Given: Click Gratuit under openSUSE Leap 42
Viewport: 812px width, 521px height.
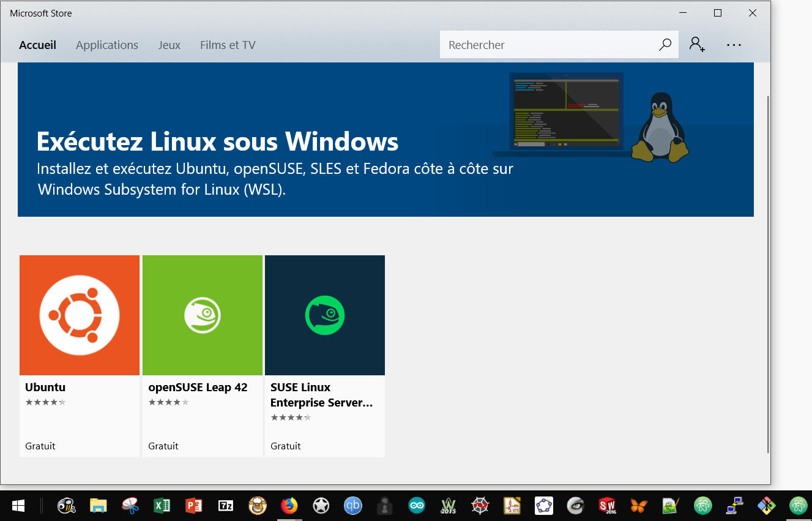Looking at the screenshot, I should [163, 446].
